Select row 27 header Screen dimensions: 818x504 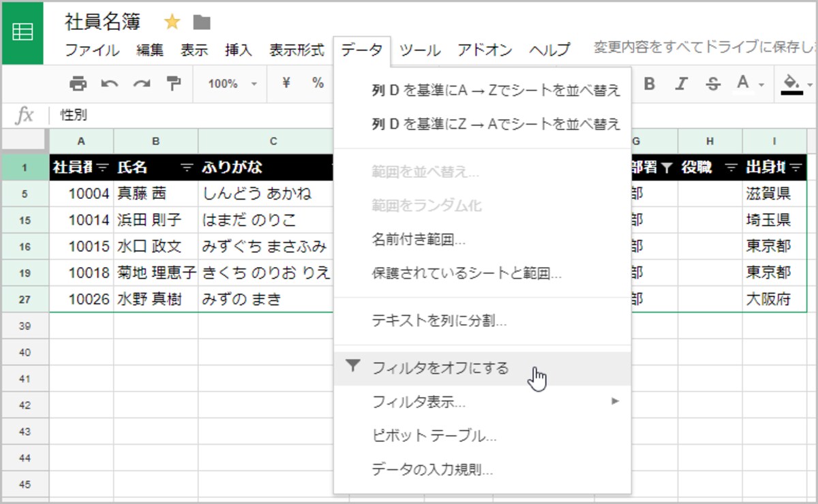[x=25, y=300]
